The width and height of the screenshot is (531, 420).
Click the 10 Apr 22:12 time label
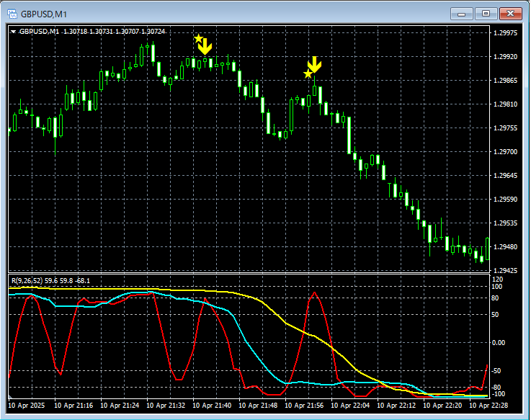tap(396, 405)
